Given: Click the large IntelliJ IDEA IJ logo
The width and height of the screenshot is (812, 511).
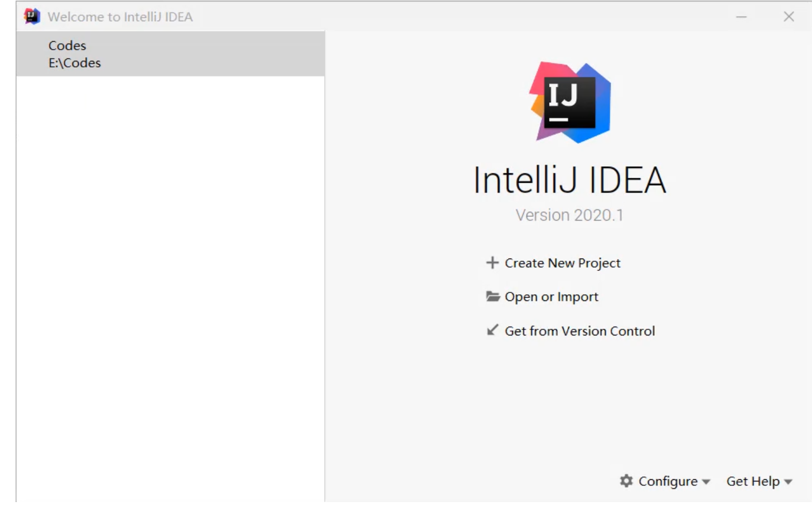Looking at the screenshot, I should click(x=569, y=103).
